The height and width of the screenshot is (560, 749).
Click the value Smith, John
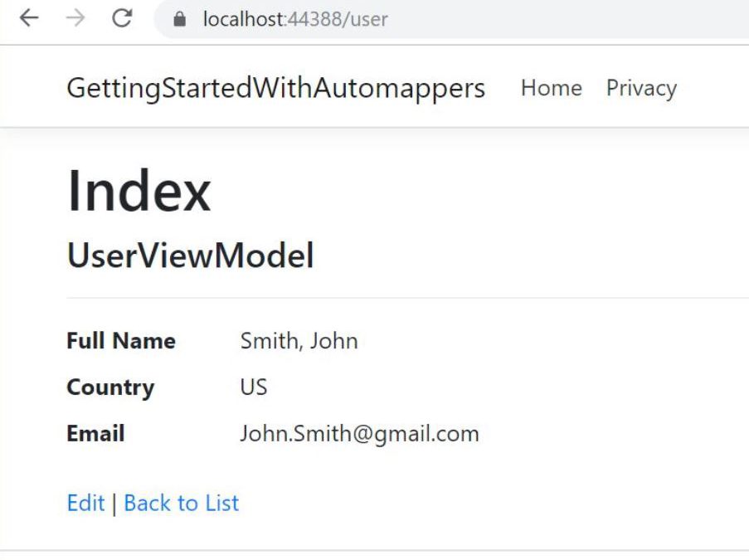(x=299, y=341)
